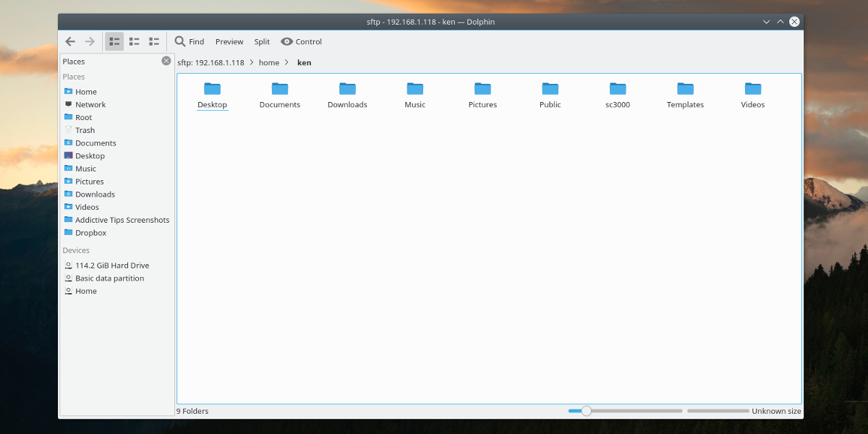Open Dropbox in Places sidebar
Viewport: 868px width, 434px height.
pyautogui.click(x=90, y=233)
